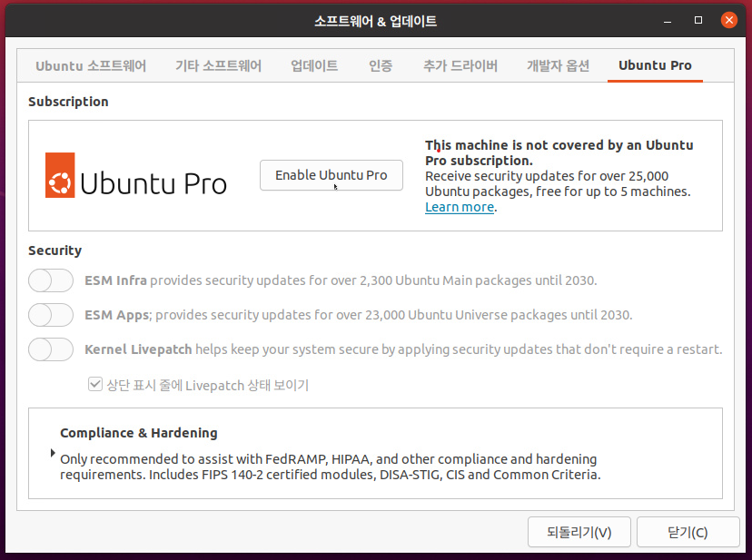Expand the Compliance & Hardening section

[x=53, y=453]
